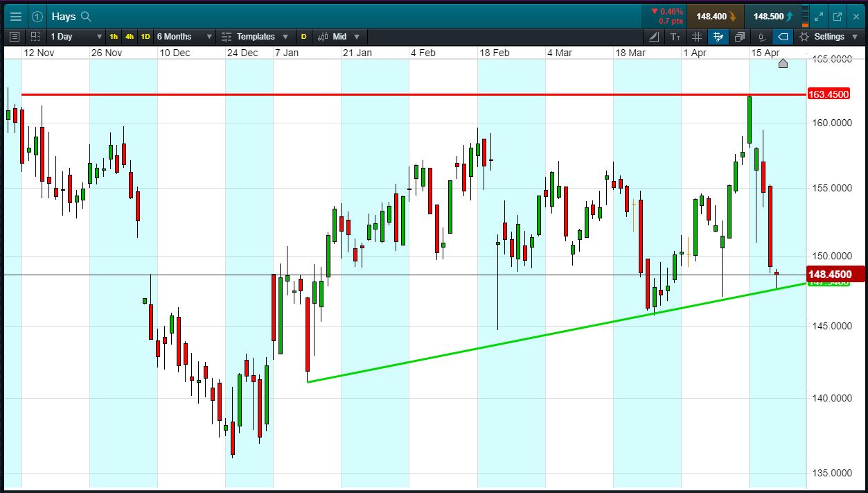Select the 4h quick interval
Screen dimensions: 868x493
130,36
